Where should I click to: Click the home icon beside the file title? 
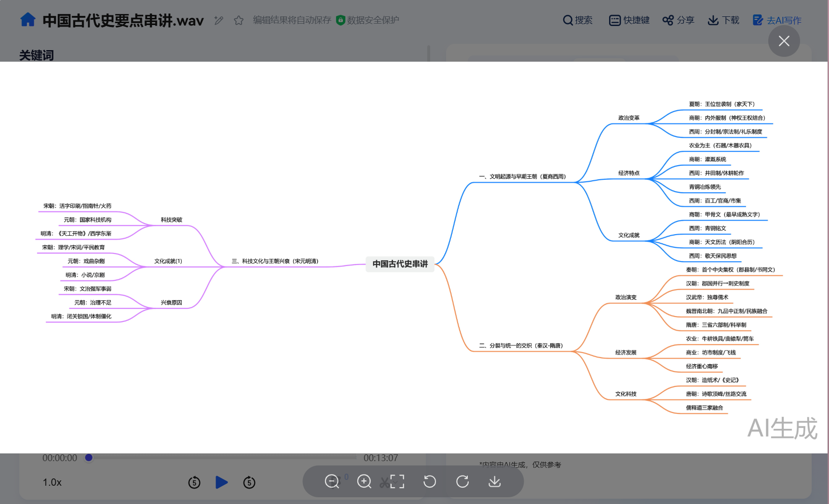click(28, 20)
